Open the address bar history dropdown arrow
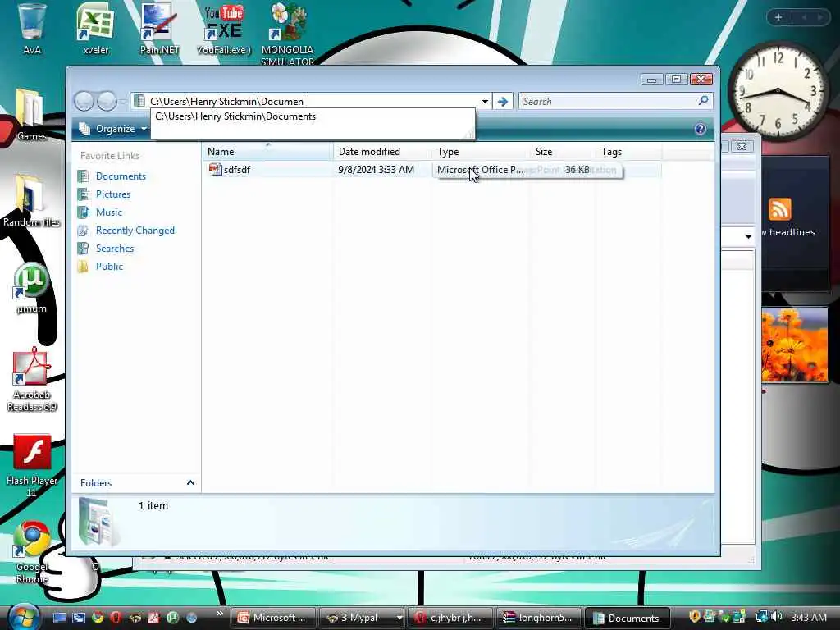This screenshot has height=630, width=840. 485,101
